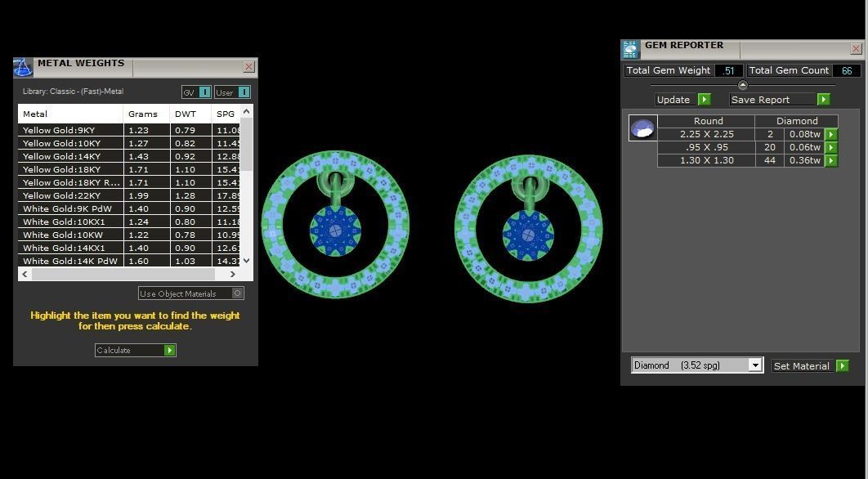Click green arrow next to Save Report
This screenshot has width=868, height=479.
[824, 100]
